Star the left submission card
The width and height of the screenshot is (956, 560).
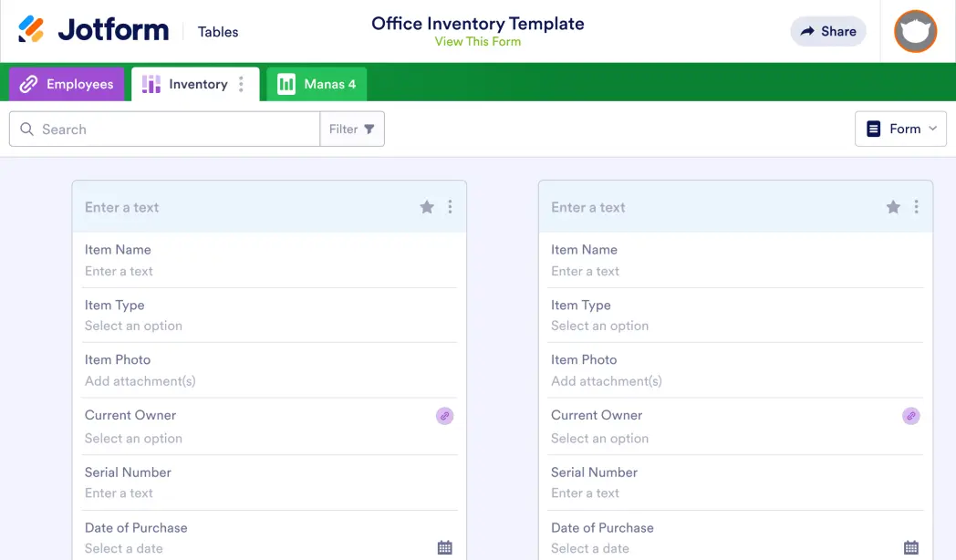point(427,207)
